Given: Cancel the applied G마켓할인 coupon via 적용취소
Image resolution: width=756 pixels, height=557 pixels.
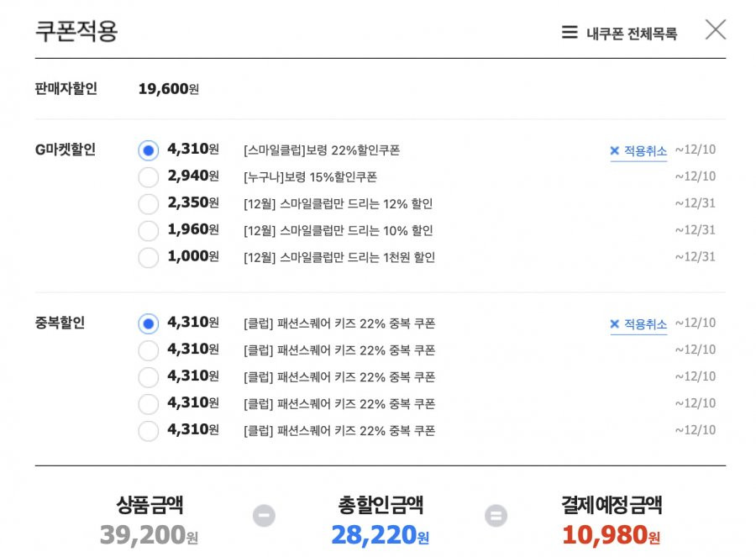Looking at the screenshot, I should (646, 151).
